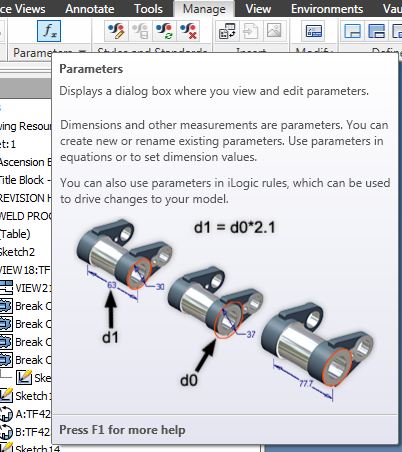Viewport: 402px width, 452px height.
Task: Select the (Table) browser node
Action: pyautogui.click(x=15, y=234)
